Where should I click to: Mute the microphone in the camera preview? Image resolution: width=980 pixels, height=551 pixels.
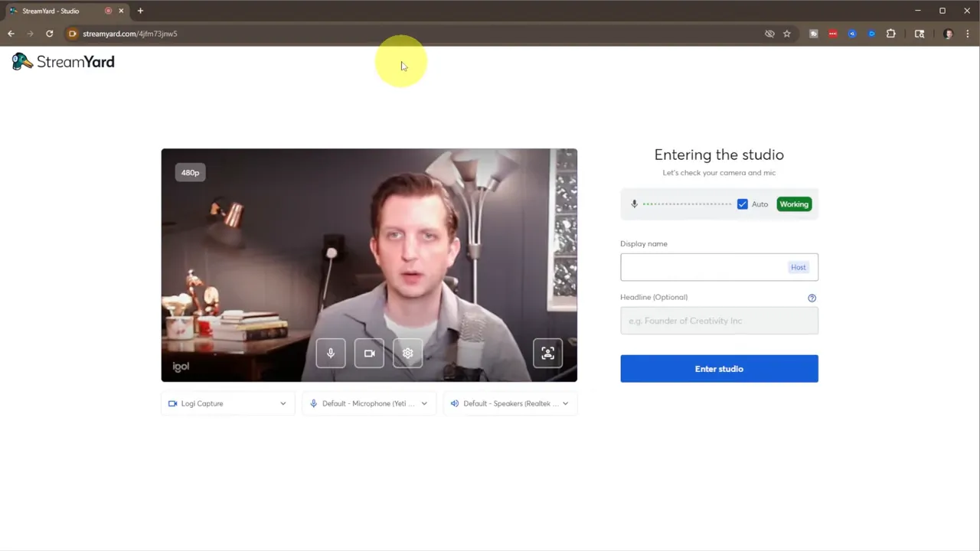click(331, 353)
